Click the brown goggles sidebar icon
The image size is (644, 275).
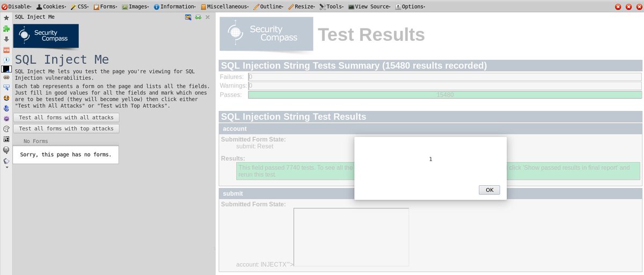[x=6, y=77]
